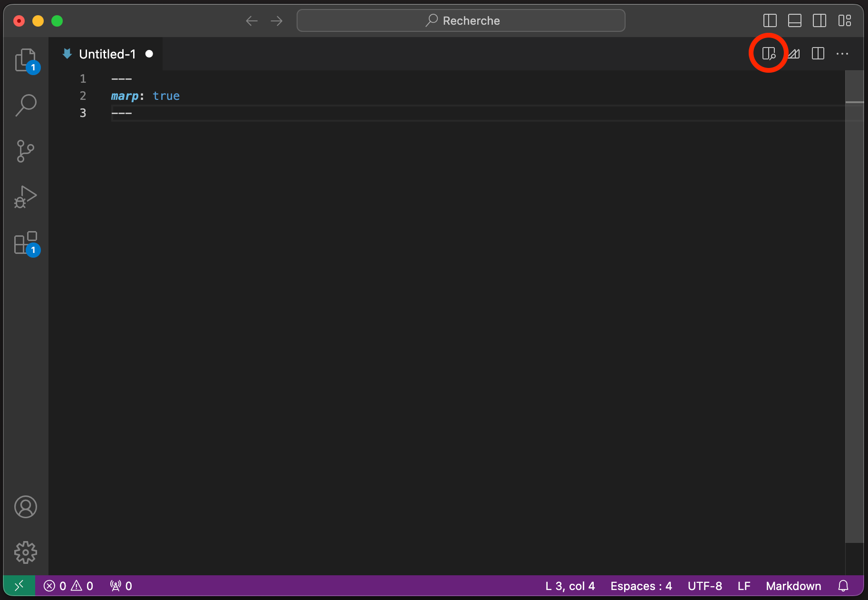868x600 pixels.
Task: Toggle the primary side bar
Action: 770,20
